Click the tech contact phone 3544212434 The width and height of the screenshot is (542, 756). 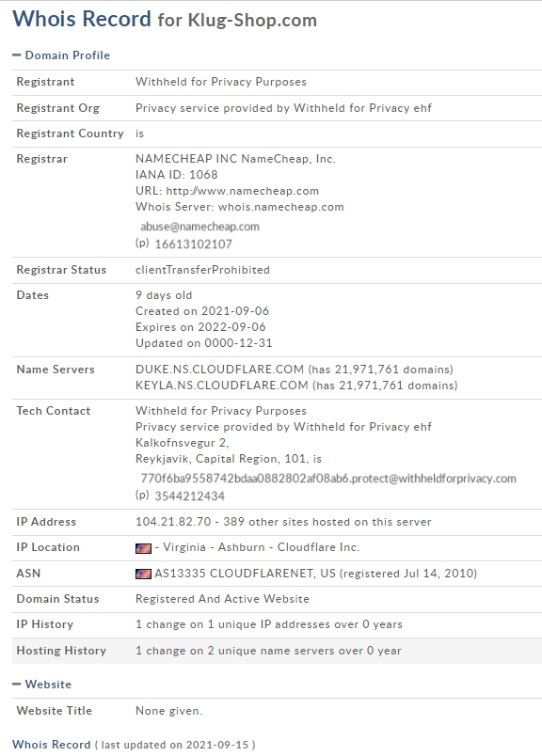point(190,496)
